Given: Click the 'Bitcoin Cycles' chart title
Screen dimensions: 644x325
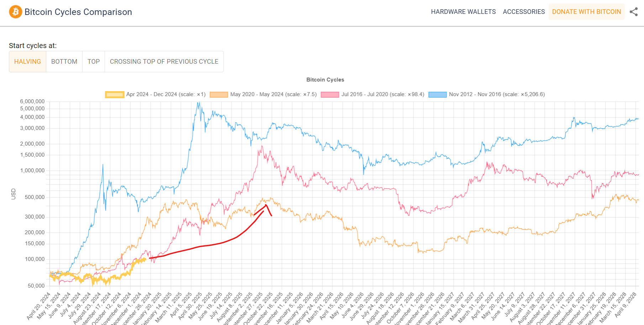Looking at the screenshot, I should (x=325, y=80).
